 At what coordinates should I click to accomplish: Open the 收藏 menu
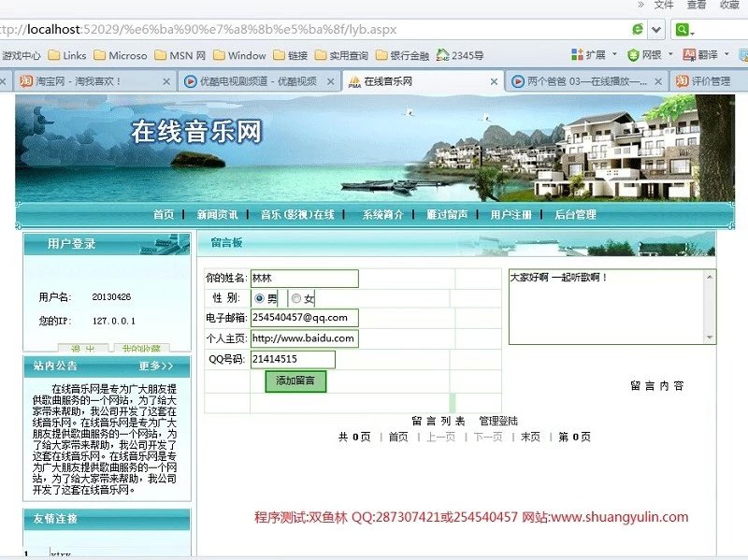pos(729,5)
